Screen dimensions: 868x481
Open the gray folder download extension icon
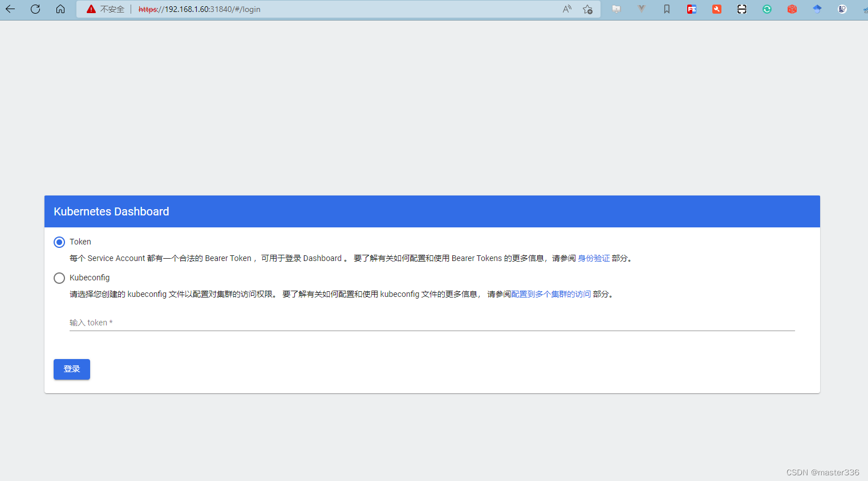616,9
